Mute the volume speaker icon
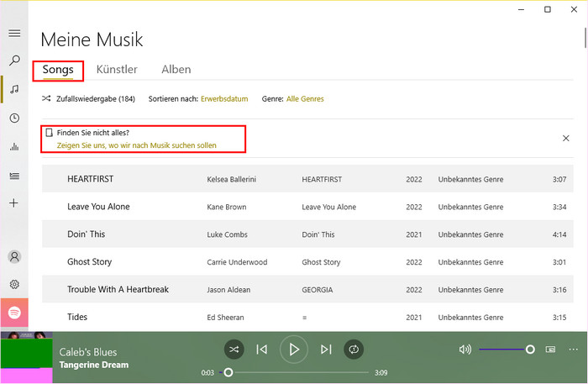The width and height of the screenshot is (588, 384). coord(465,350)
